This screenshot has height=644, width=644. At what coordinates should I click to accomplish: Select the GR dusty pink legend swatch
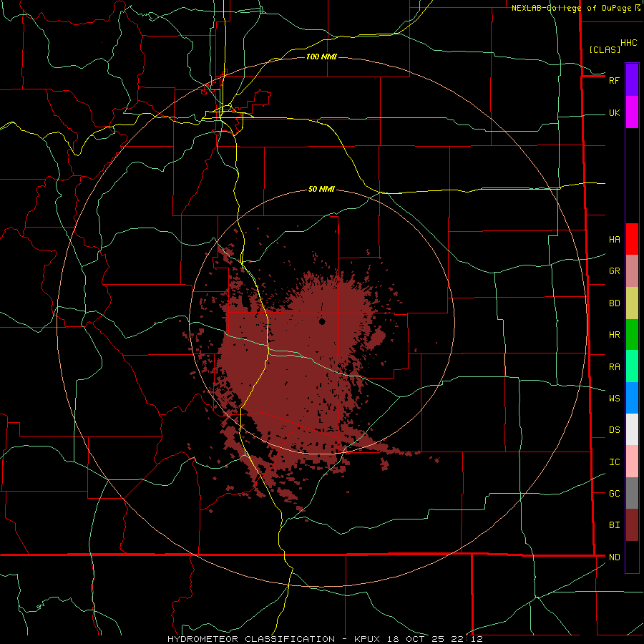pyautogui.click(x=632, y=271)
